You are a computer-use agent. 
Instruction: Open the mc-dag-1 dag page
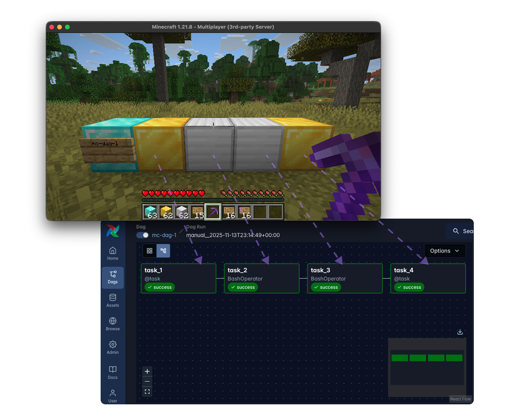click(164, 235)
